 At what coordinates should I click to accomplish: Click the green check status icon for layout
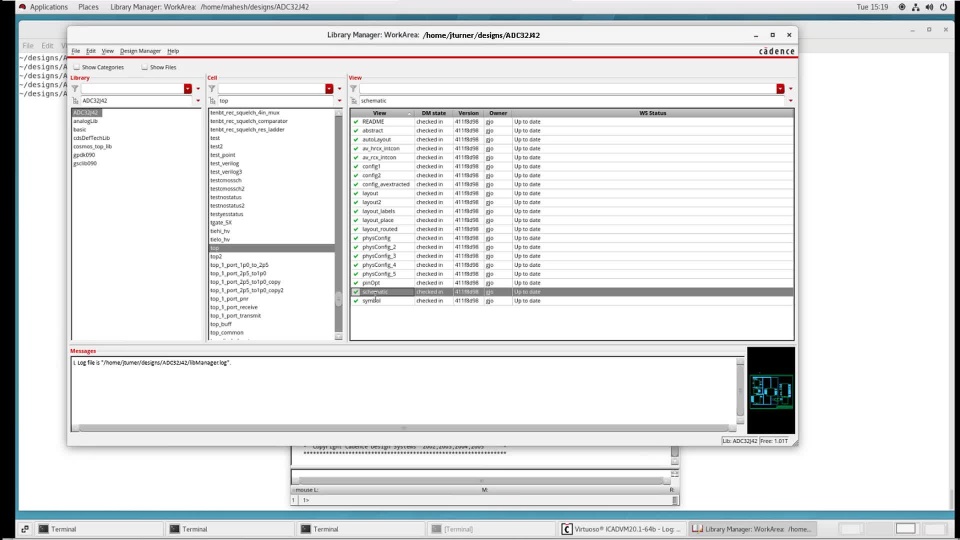(356, 193)
